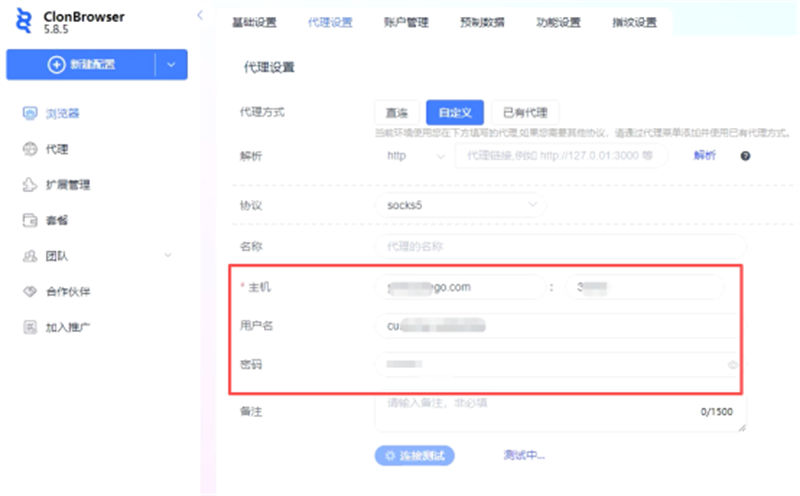The height and width of the screenshot is (496, 800).
Task: Click the puzzle icon for 扩展管理
Action: click(x=30, y=185)
